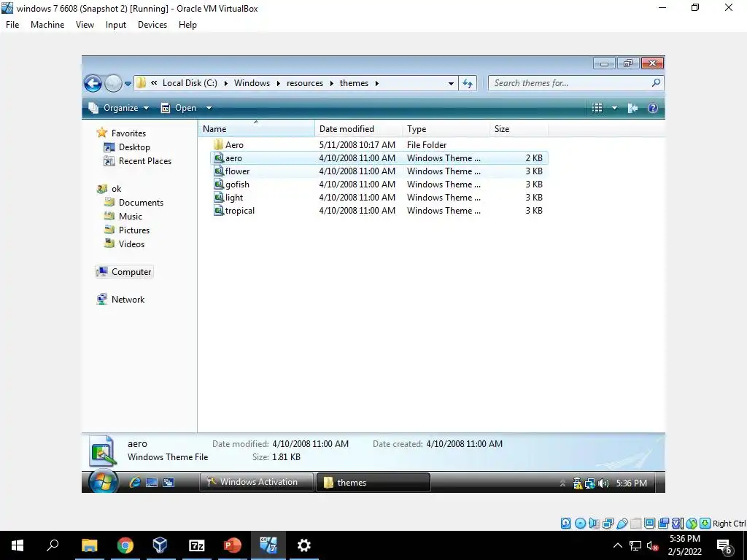The width and height of the screenshot is (747, 560).
Task: Expand arrow after Windows breadcrumb
Action: [278, 83]
